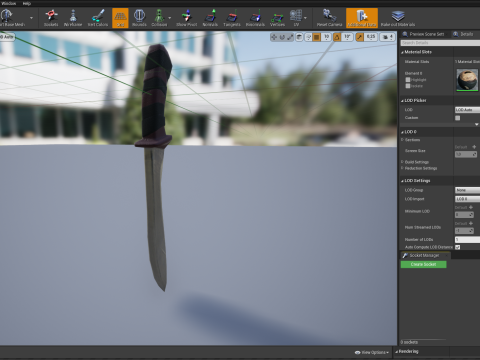Open the Set Base Mesh dropdown arrow
480x360 pixels.
point(32,18)
